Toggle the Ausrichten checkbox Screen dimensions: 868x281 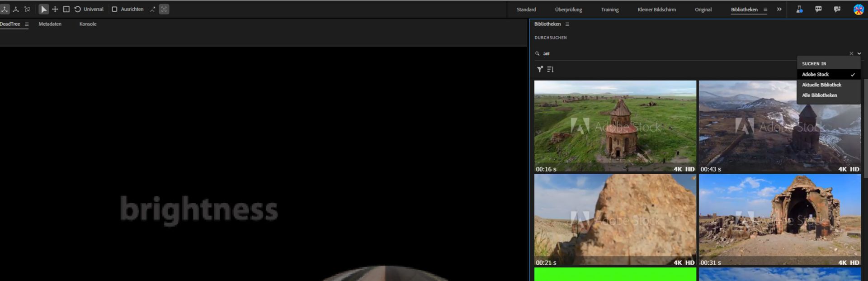[x=114, y=9]
